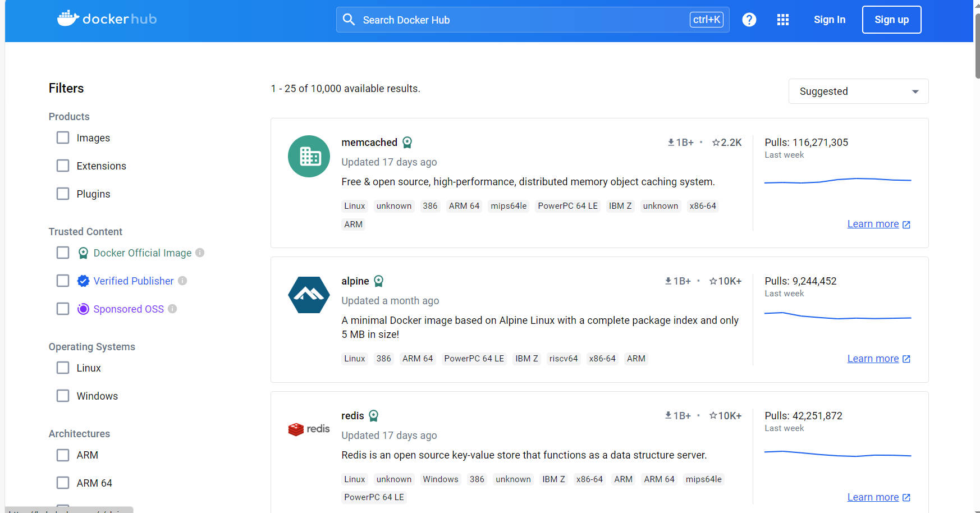
Task: Tick the ARM architecture checkbox
Action: click(x=63, y=455)
